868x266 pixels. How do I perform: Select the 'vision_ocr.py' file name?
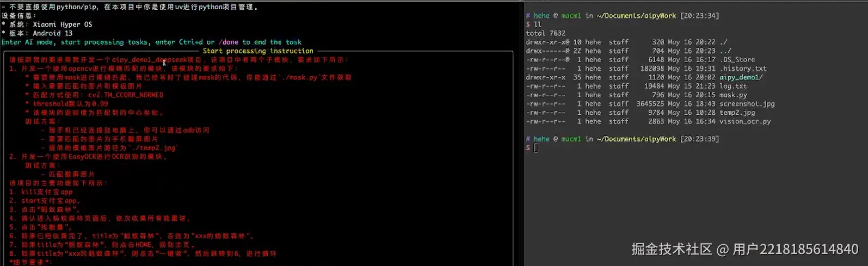[745, 121]
